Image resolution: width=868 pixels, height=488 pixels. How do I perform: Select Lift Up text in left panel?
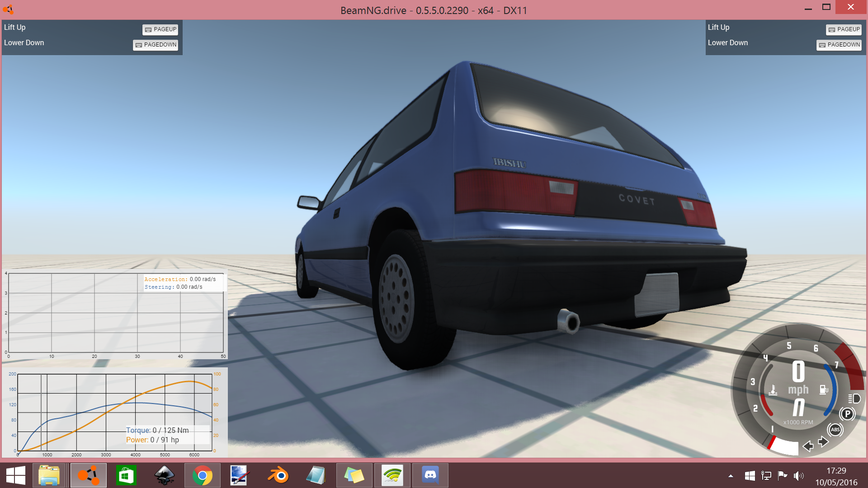tap(15, 28)
